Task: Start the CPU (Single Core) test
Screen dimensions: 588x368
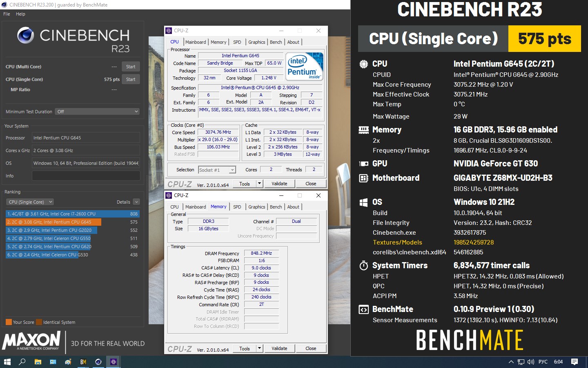Action: [x=131, y=79]
